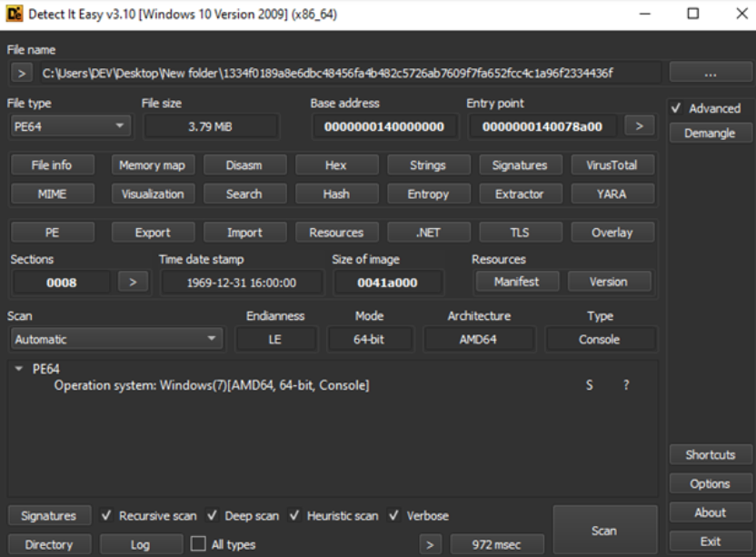The width and height of the screenshot is (756, 557).
Task: Click bottom-left Signatures button
Action: [x=49, y=515]
